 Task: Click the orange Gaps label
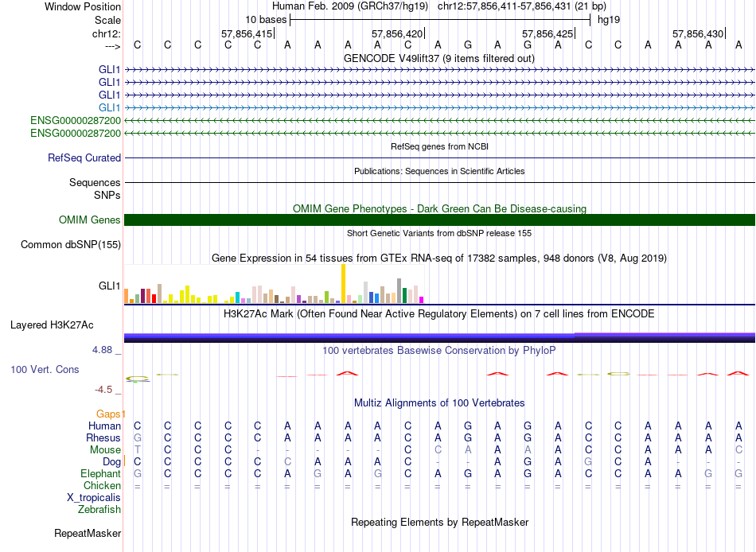point(110,414)
